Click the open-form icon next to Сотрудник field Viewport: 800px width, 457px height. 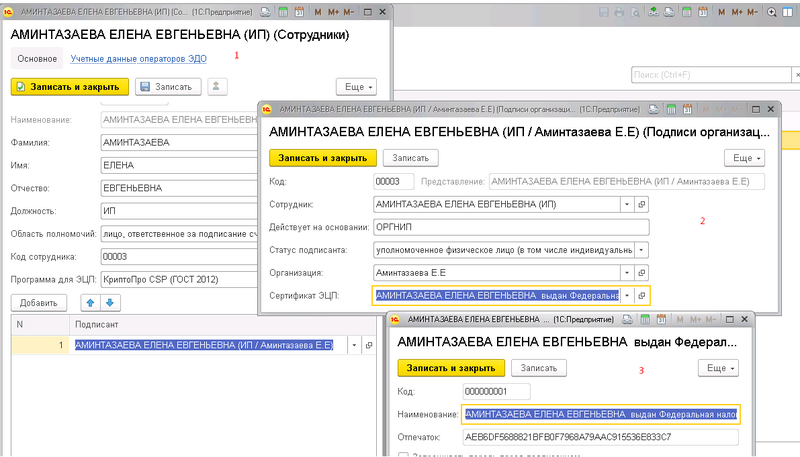(x=643, y=203)
